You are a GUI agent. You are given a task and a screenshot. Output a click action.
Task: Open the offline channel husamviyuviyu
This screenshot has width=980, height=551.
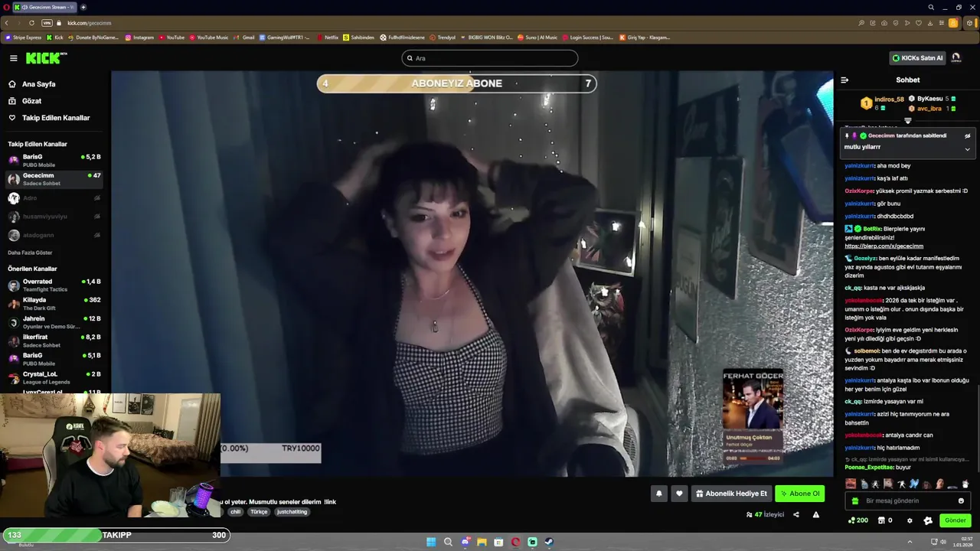pos(54,217)
